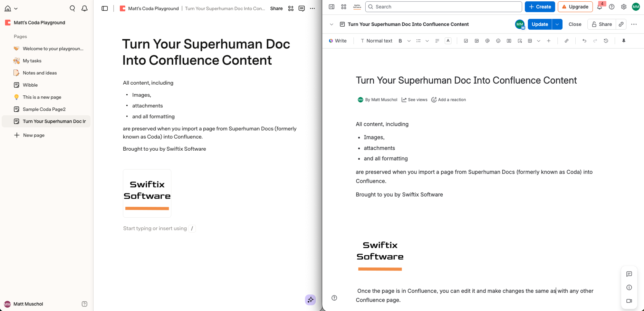Open Wibble page in sidebar
The height and width of the screenshot is (311, 644).
tap(46, 85)
